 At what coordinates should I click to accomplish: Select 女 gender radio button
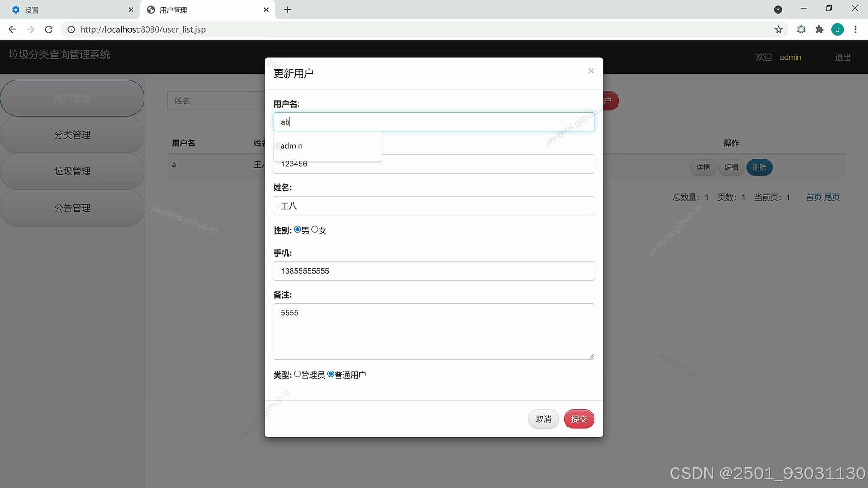coord(315,230)
